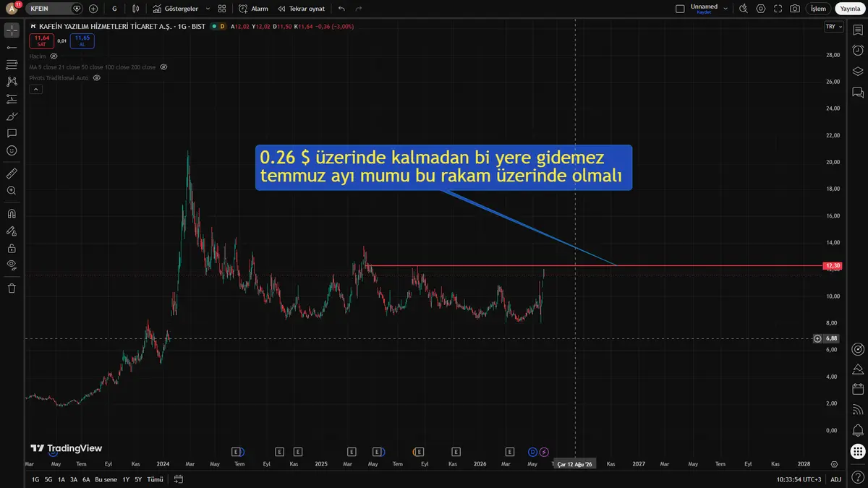Open the watchlist panel icon

point(858,30)
